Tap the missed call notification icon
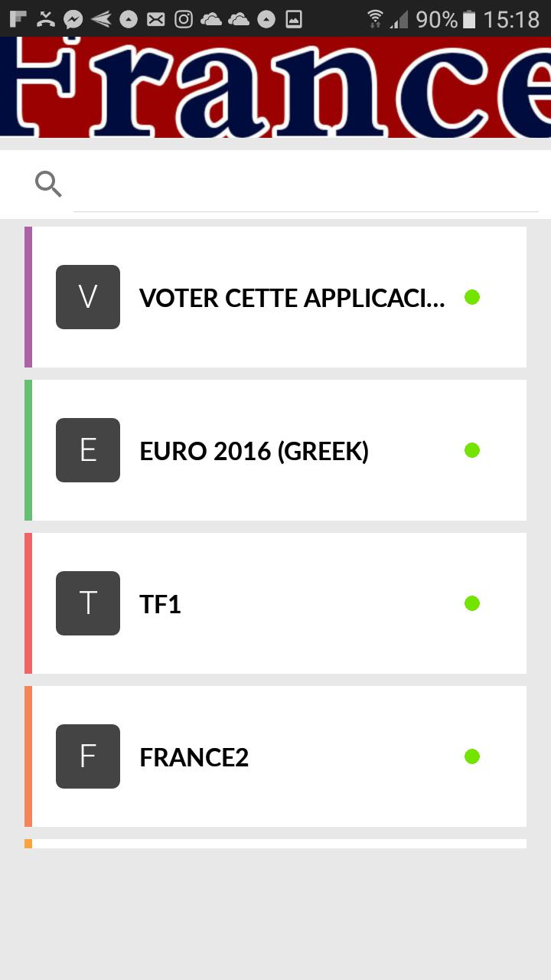Screen dimensions: 551x980 click(45, 19)
